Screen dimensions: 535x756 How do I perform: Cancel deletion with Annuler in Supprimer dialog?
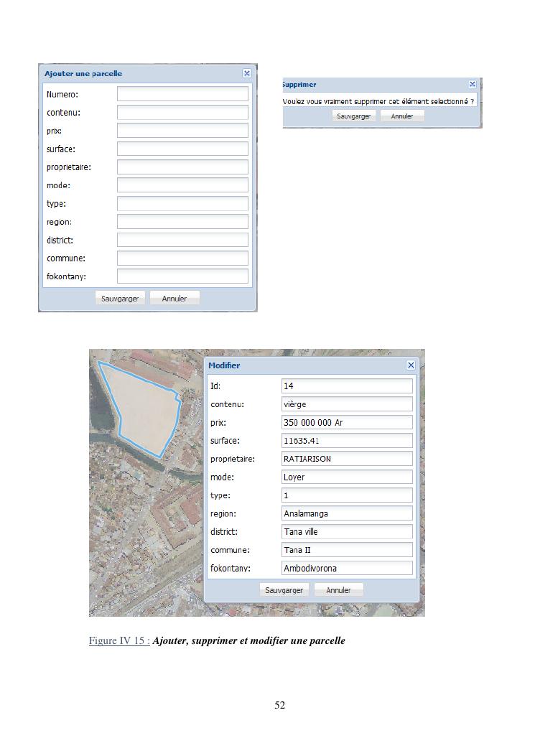(402, 116)
